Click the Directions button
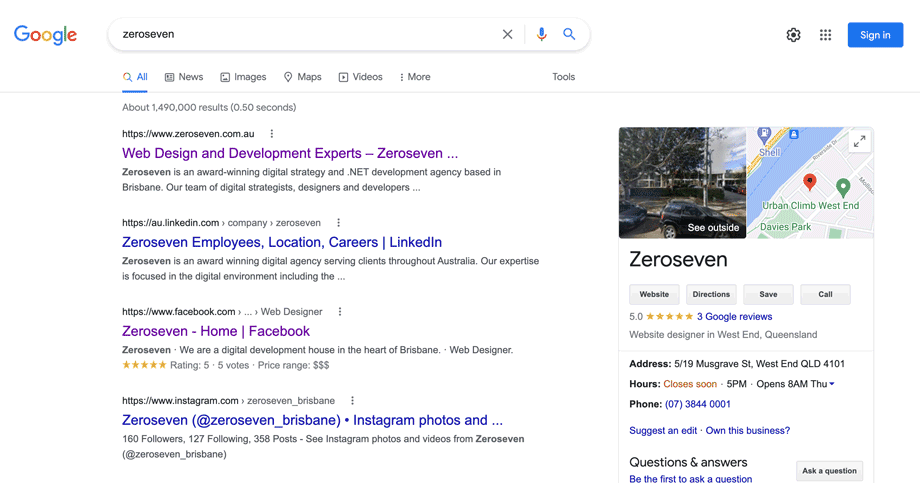The image size is (920, 483). tap(711, 294)
